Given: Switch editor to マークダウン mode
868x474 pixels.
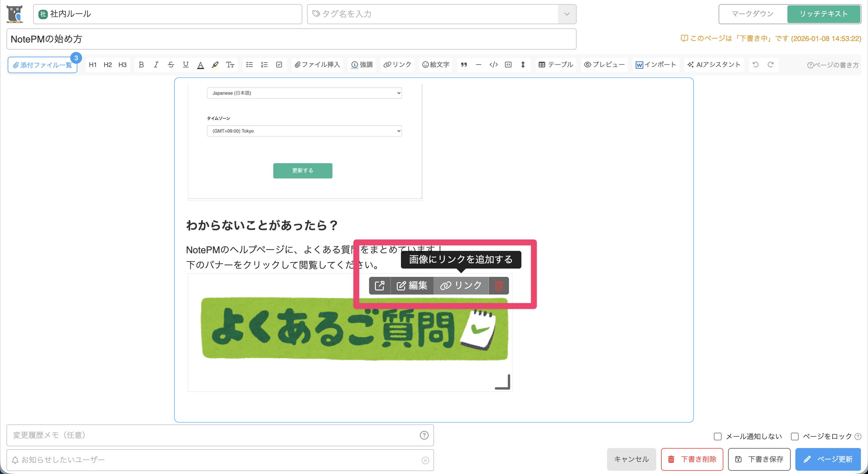Looking at the screenshot, I should 753,14.
